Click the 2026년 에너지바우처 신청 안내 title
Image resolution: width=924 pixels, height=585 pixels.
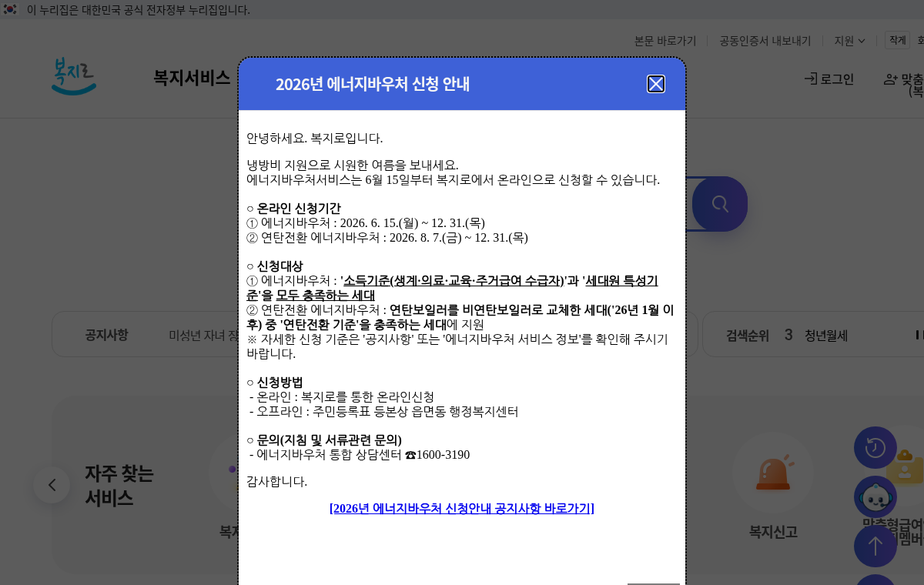pyautogui.click(x=373, y=84)
